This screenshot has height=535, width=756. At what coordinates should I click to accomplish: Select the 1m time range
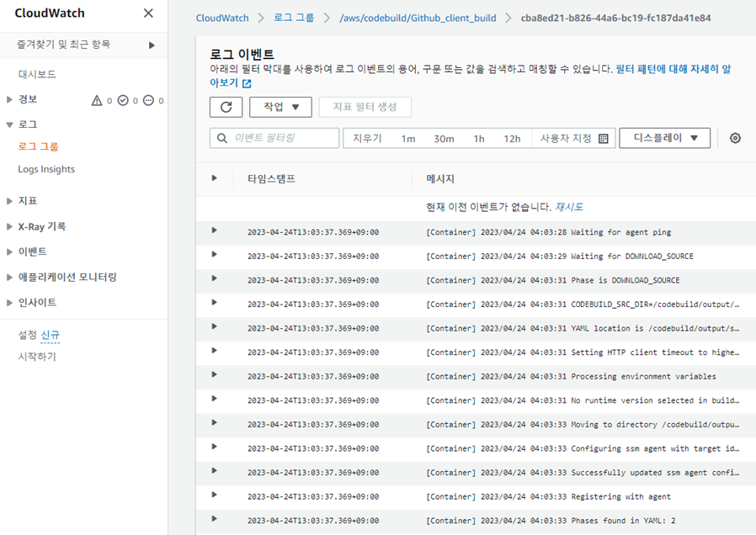pos(408,139)
